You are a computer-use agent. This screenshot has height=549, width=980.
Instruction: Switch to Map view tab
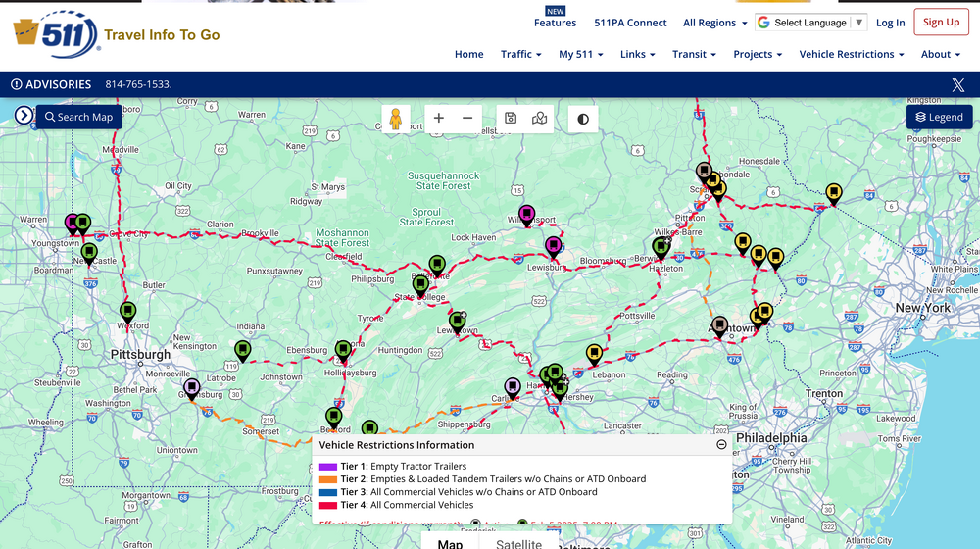[450, 542]
